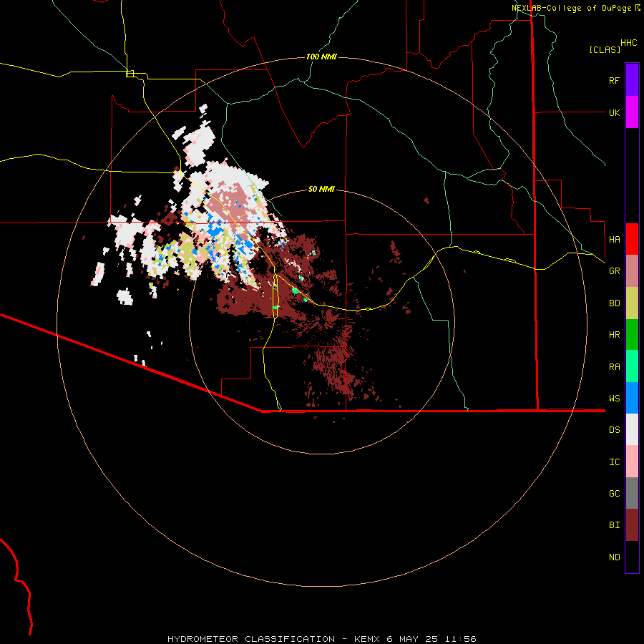Click the IC pink legend swatch
644x644 pixels.
click(x=632, y=462)
